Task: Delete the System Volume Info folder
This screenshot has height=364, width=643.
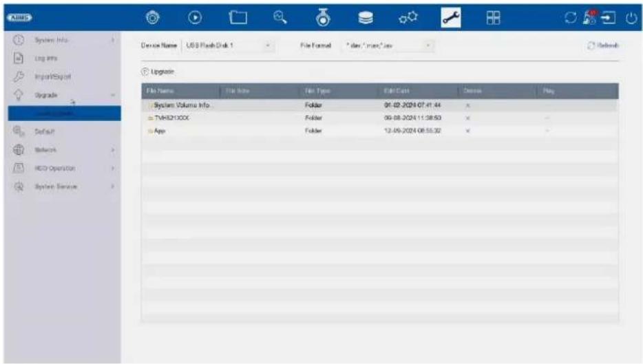Action: (x=467, y=105)
